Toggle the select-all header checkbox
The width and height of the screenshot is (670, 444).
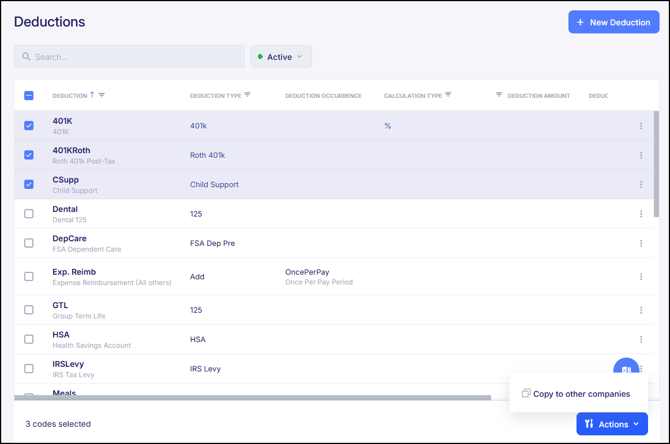click(x=29, y=96)
